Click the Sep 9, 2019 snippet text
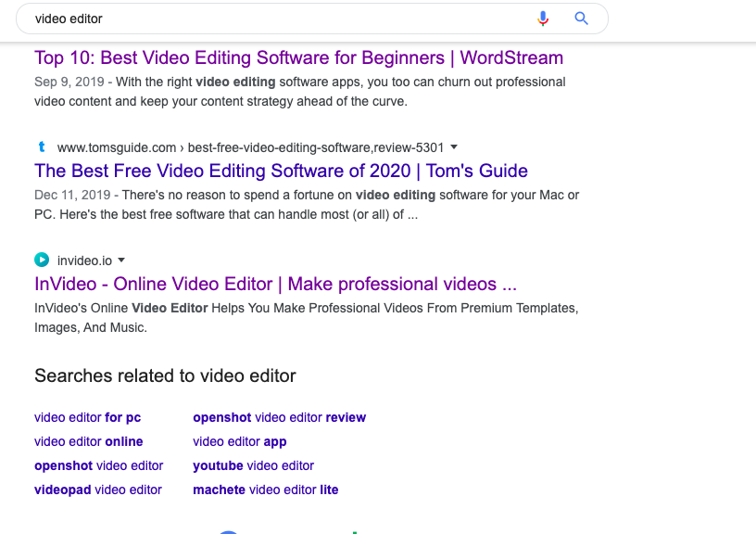The width and height of the screenshot is (756, 534). coord(300,92)
